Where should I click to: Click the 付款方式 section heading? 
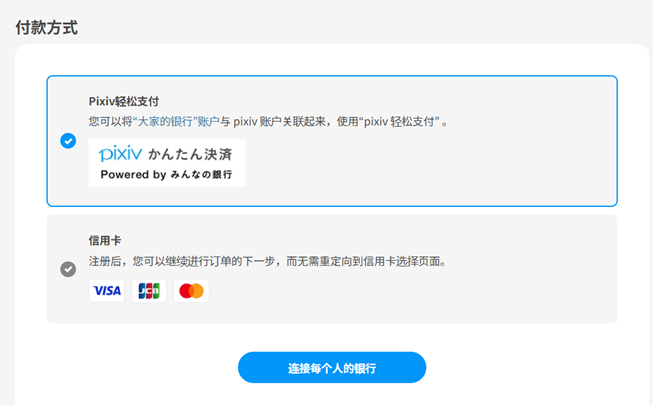click(x=47, y=28)
